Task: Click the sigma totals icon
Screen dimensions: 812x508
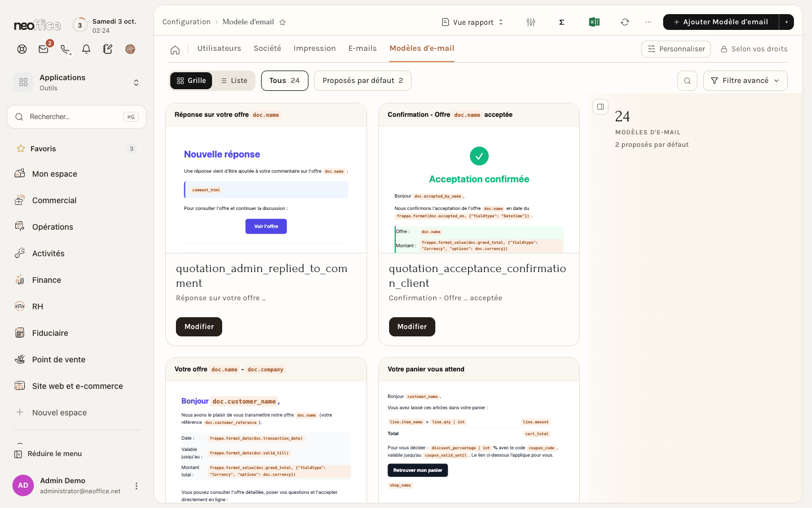Action: pos(562,22)
